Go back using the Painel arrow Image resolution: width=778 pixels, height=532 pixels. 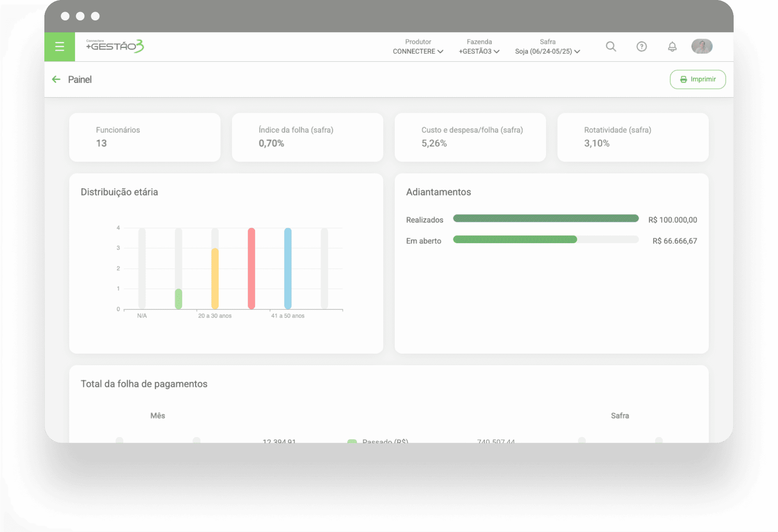56,79
